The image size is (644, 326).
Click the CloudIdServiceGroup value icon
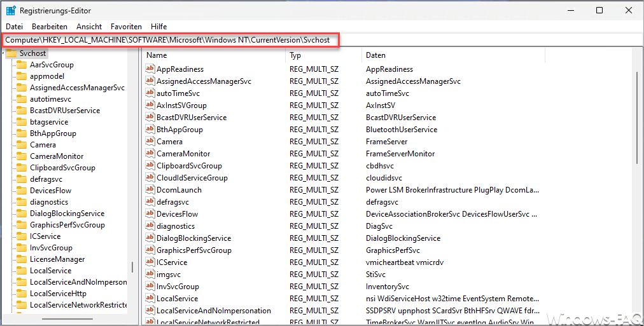point(150,177)
